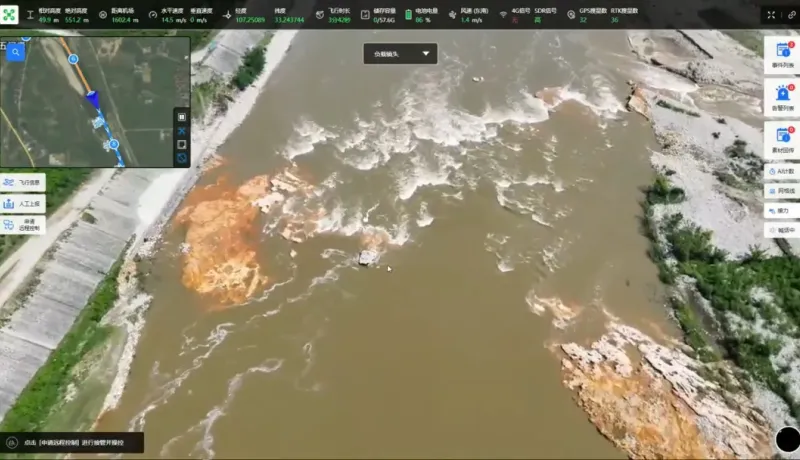
Task: Click the latitude value 33.243744
Action: click(x=289, y=20)
